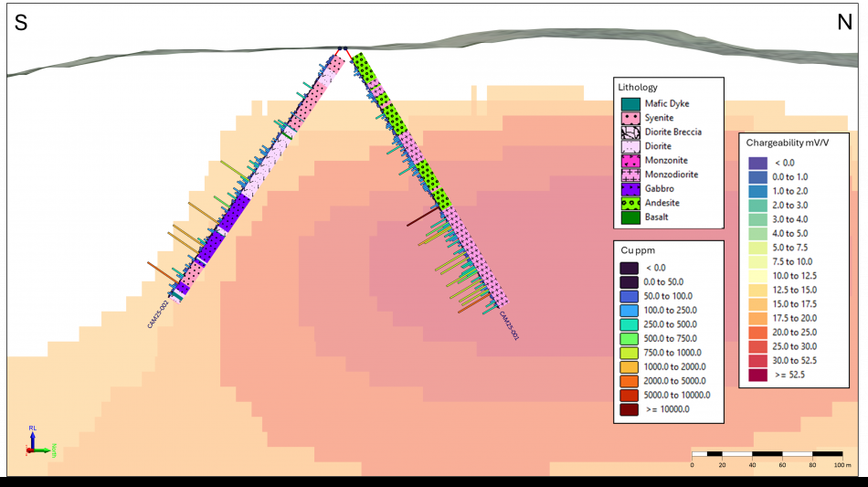Select the Gabbro purple legend icon

click(629, 189)
